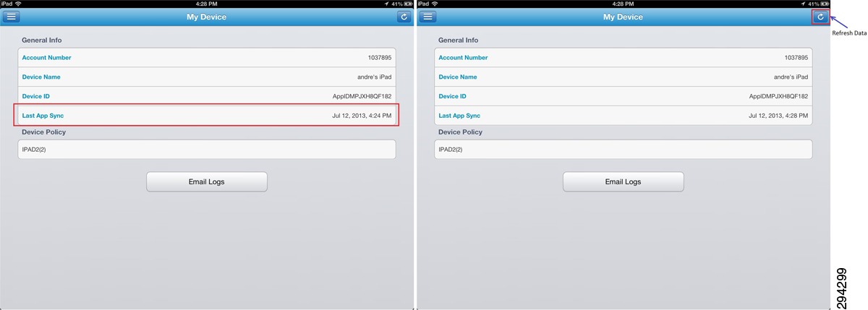Image resolution: width=868 pixels, height=310 pixels.
Task: Open hamburger menu on left screen
Action: [11, 17]
